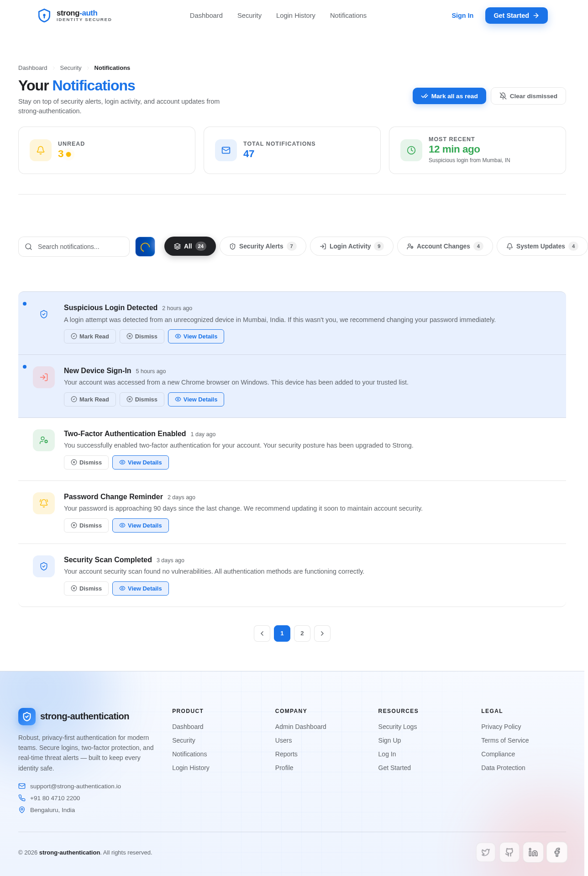This screenshot has width=588, height=876.
Task: Click the clock icon in Most Recent card
Action: click(411, 150)
